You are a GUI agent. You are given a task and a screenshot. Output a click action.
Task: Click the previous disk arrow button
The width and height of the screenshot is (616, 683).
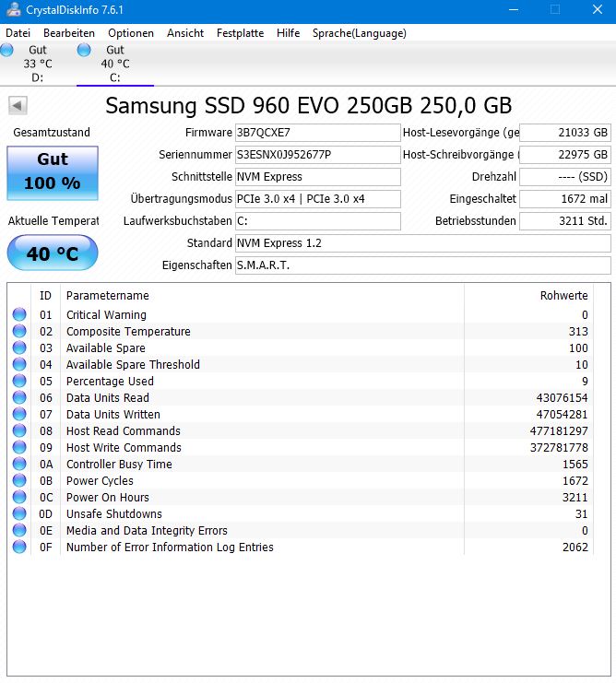[x=18, y=105]
